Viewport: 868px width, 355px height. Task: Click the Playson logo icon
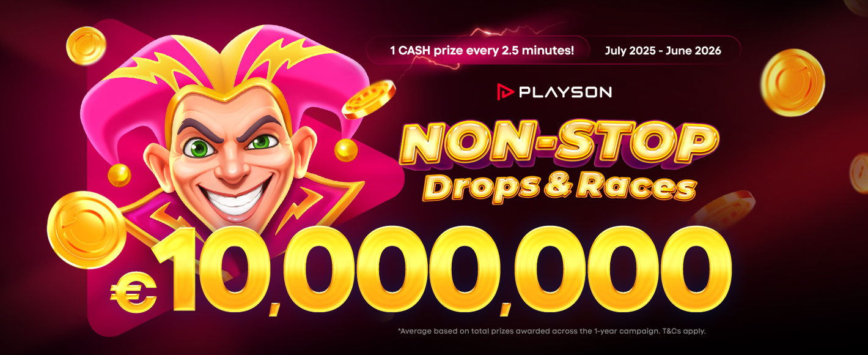[x=505, y=92]
